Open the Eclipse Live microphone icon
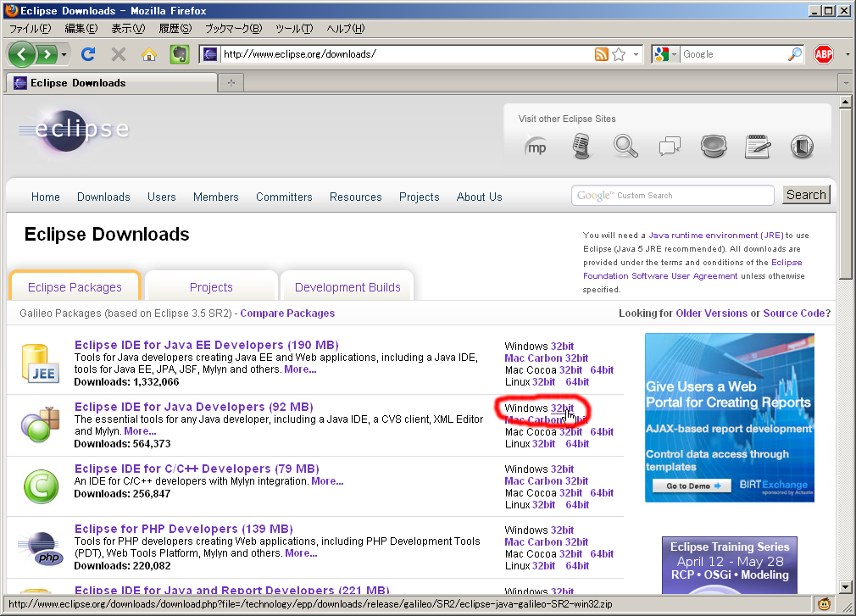 pos(581,147)
